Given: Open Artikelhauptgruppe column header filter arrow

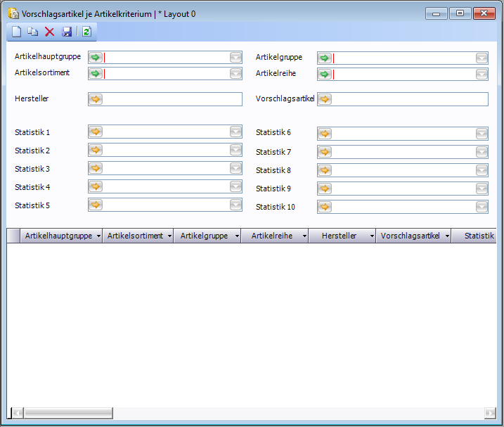Looking at the screenshot, I should point(98,236).
